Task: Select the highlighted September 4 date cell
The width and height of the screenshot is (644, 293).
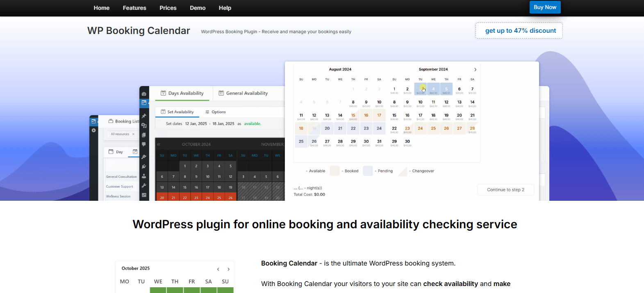Action: [433, 89]
